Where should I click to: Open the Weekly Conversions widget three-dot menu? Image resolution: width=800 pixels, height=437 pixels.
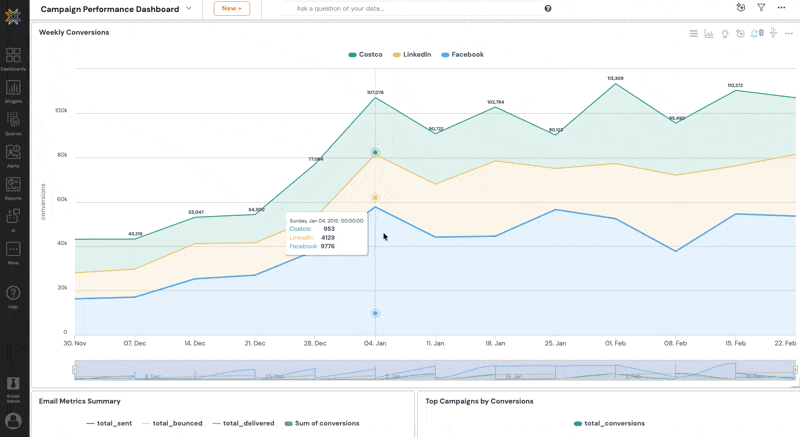pyautogui.click(x=789, y=33)
